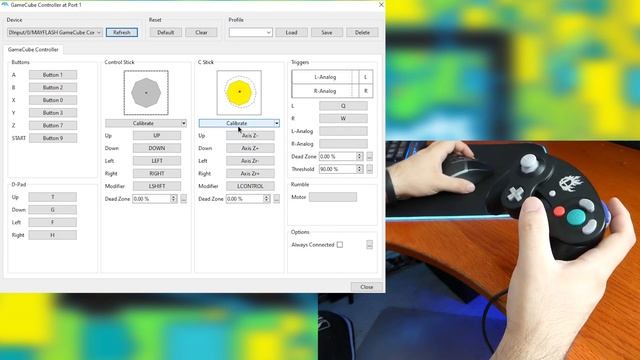
Task: Open Threshold '...' options button
Action: [370, 169]
